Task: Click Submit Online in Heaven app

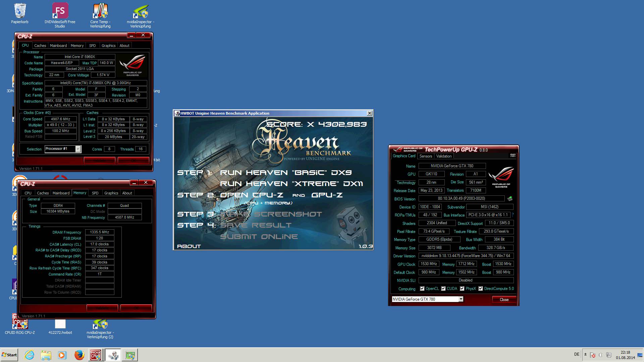Action: (x=259, y=237)
